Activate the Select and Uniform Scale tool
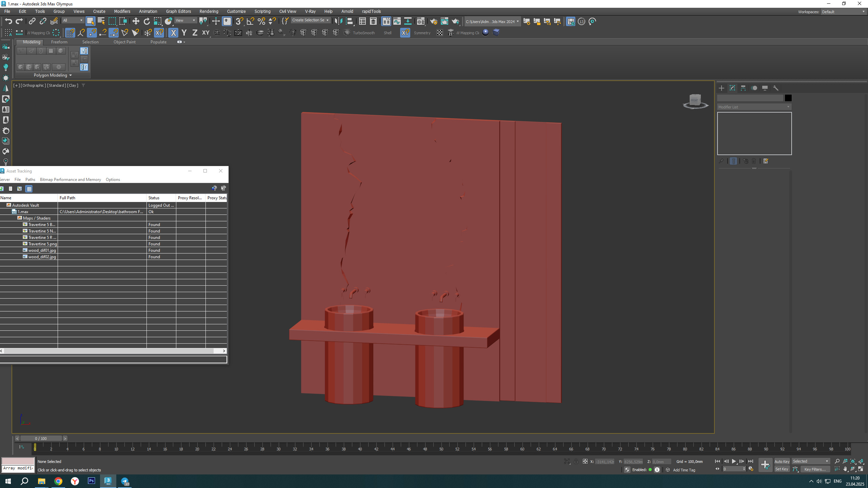The width and height of the screenshot is (868, 488). coord(157,21)
